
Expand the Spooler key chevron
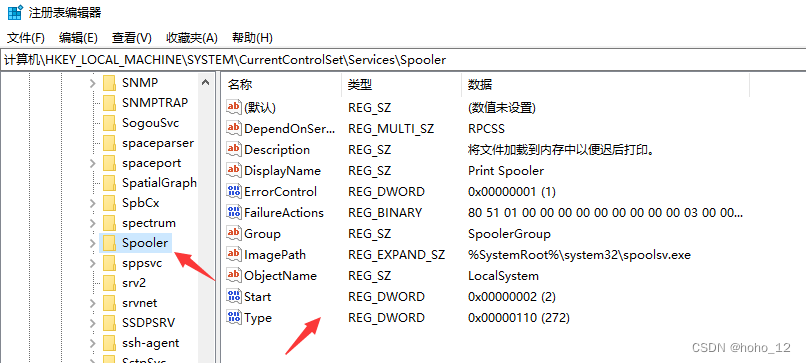[x=93, y=243]
